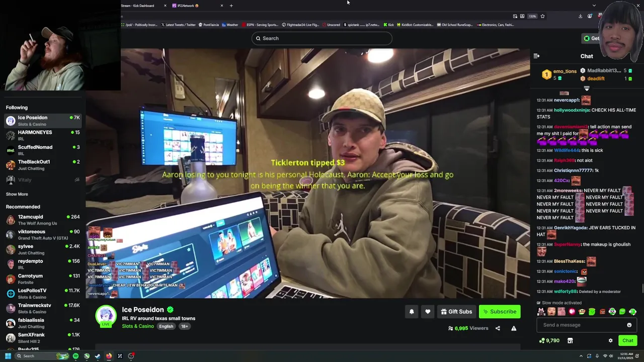Image resolution: width=644 pixels, height=362 pixels.
Task: Click the last green headset quick emote
Action: point(633,312)
